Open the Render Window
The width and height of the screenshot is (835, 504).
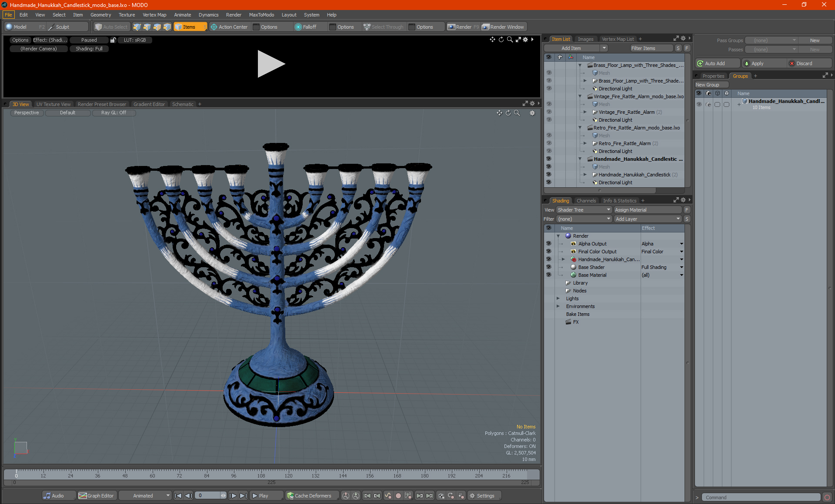point(504,27)
